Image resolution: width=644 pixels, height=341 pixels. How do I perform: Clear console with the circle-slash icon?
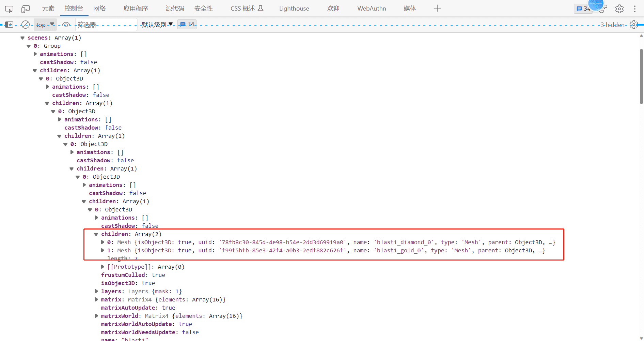pos(25,25)
